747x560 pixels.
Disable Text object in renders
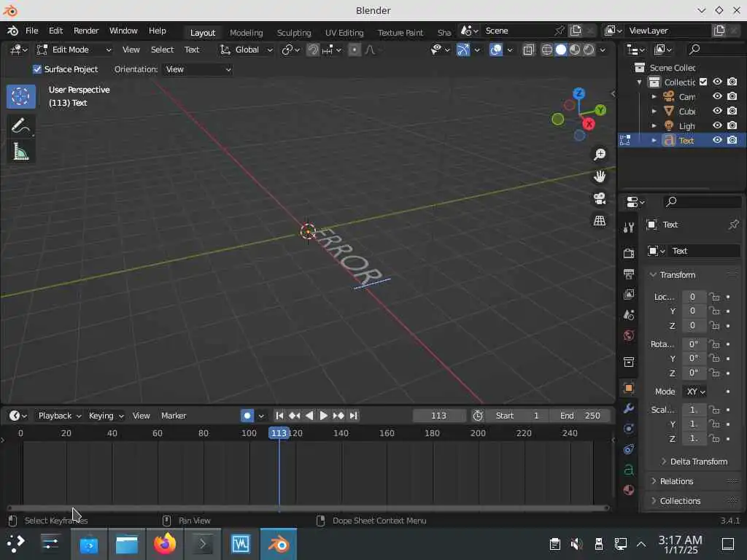[x=732, y=140]
